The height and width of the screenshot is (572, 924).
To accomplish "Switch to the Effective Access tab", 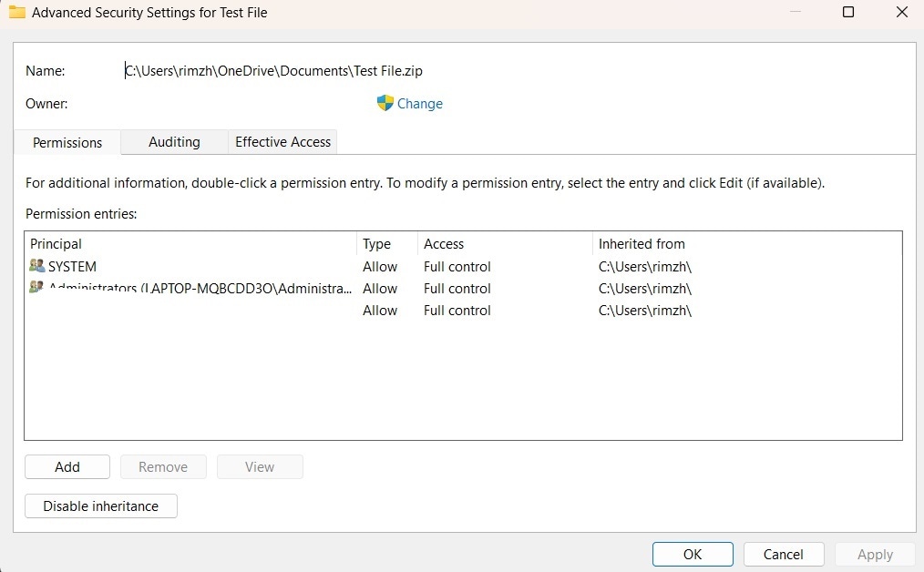I will [x=282, y=142].
